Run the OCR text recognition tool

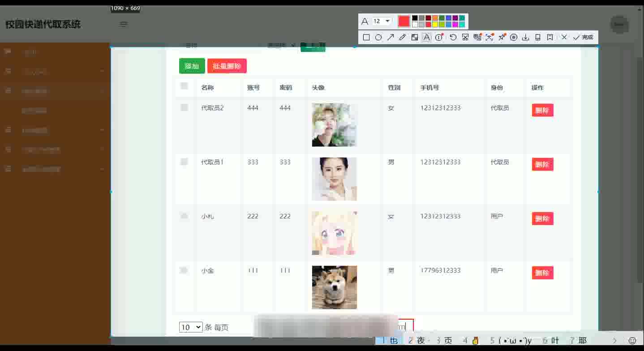click(489, 38)
